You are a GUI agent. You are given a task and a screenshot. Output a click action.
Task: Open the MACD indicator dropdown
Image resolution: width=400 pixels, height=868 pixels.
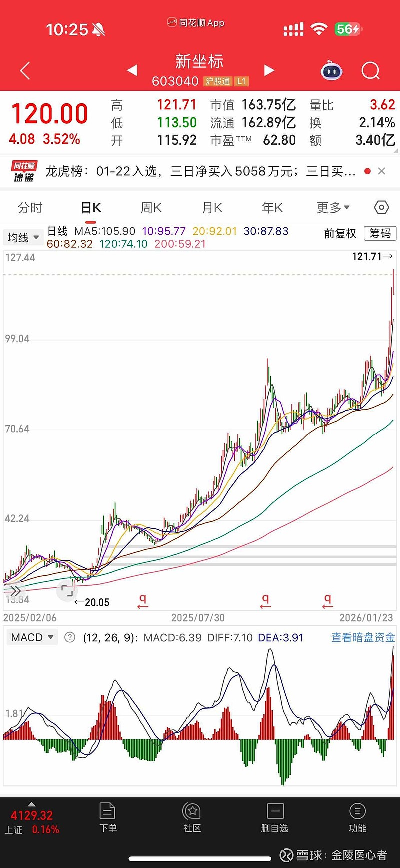pos(32,637)
